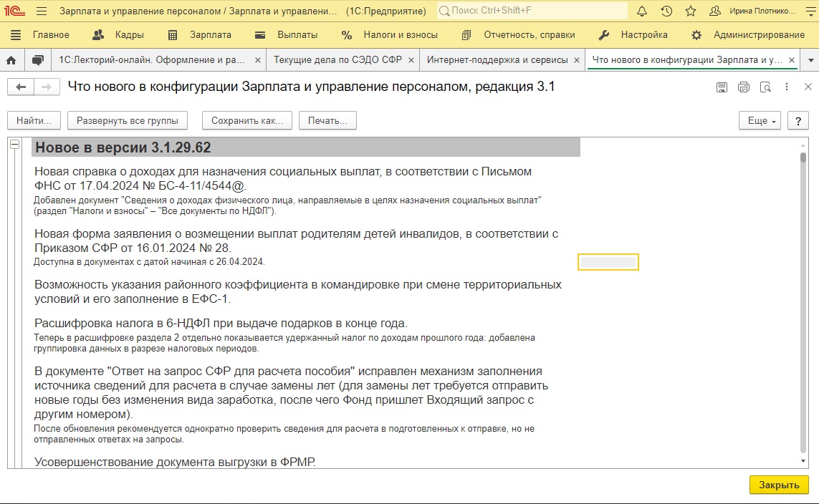Click the yellow Закрыть button
819x504 pixels.
coord(779,485)
